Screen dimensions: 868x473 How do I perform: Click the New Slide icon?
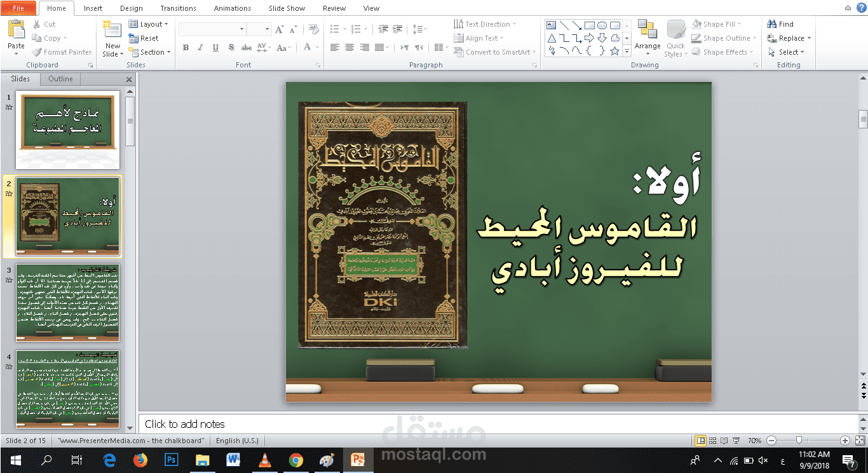click(112, 30)
